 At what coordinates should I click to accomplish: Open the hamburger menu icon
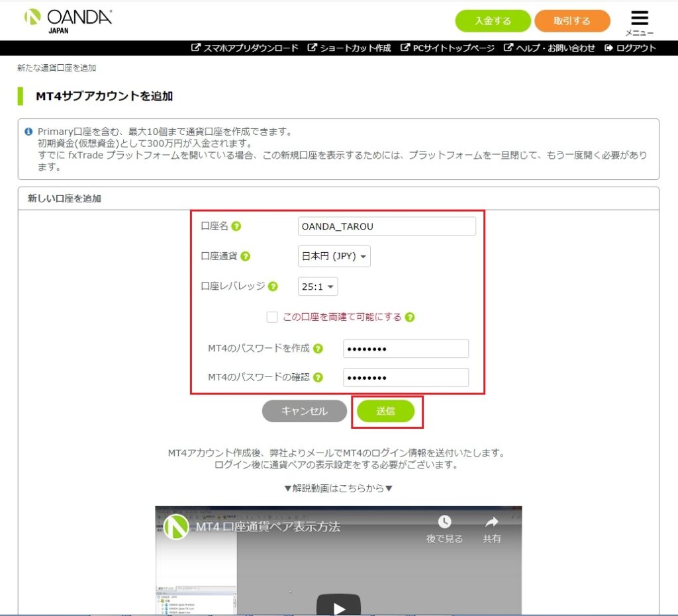[639, 19]
